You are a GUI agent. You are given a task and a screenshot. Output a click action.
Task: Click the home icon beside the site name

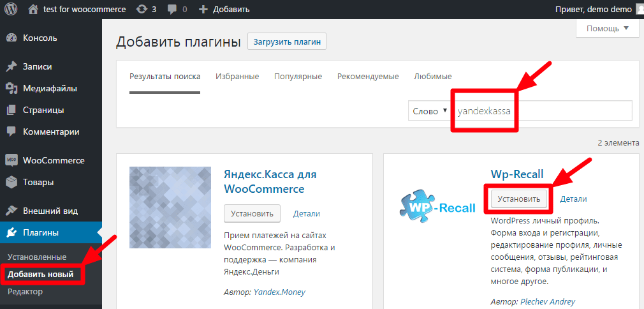pyautogui.click(x=34, y=9)
